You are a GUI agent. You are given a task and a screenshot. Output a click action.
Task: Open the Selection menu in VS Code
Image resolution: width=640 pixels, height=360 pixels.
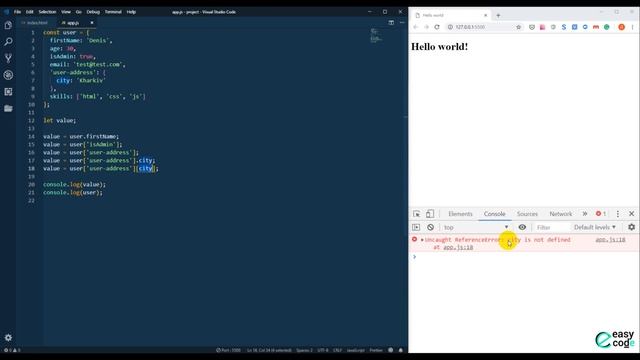[47, 12]
